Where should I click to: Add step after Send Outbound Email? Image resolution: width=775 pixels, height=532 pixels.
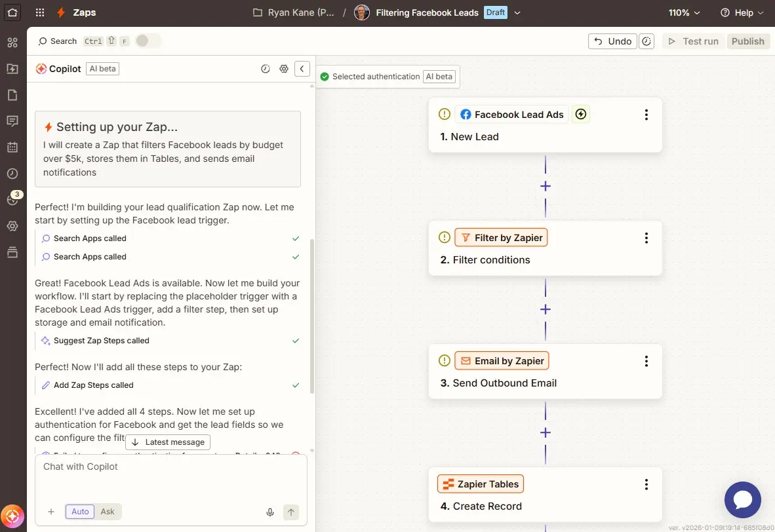[x=545, y=432]
